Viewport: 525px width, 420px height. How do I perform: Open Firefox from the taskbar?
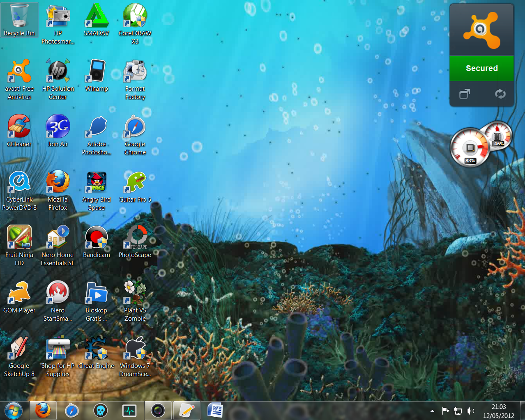point(43,411)
